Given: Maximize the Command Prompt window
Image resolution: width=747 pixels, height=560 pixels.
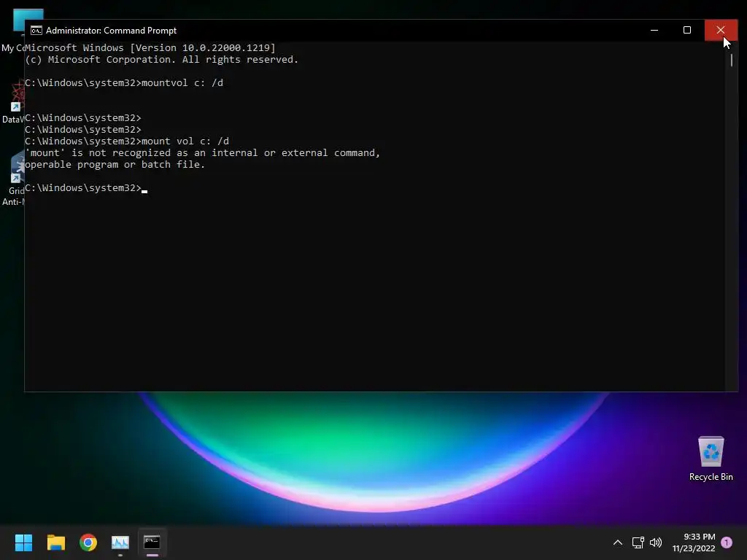Looking at the screenshot, I should [x=687, y=30].
